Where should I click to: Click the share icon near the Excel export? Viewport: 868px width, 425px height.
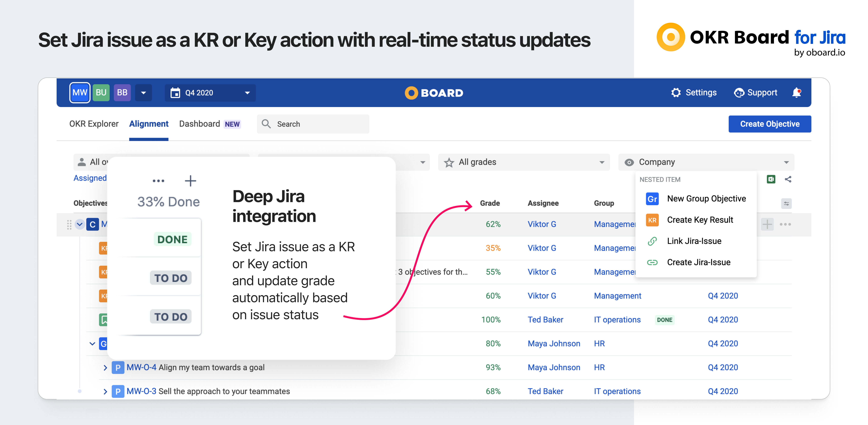788,179
